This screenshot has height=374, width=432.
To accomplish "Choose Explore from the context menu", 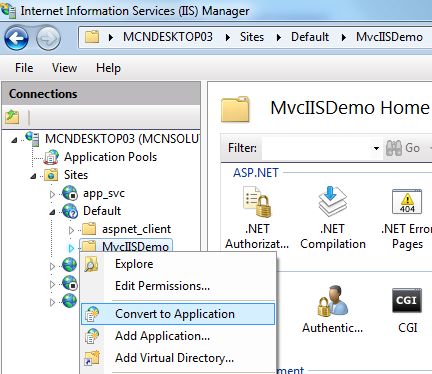I will pos(178,264).
